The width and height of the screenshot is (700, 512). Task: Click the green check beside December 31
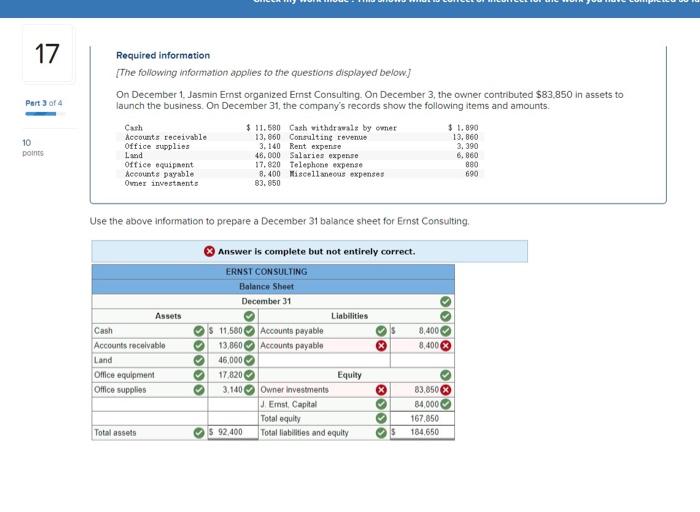445,301
